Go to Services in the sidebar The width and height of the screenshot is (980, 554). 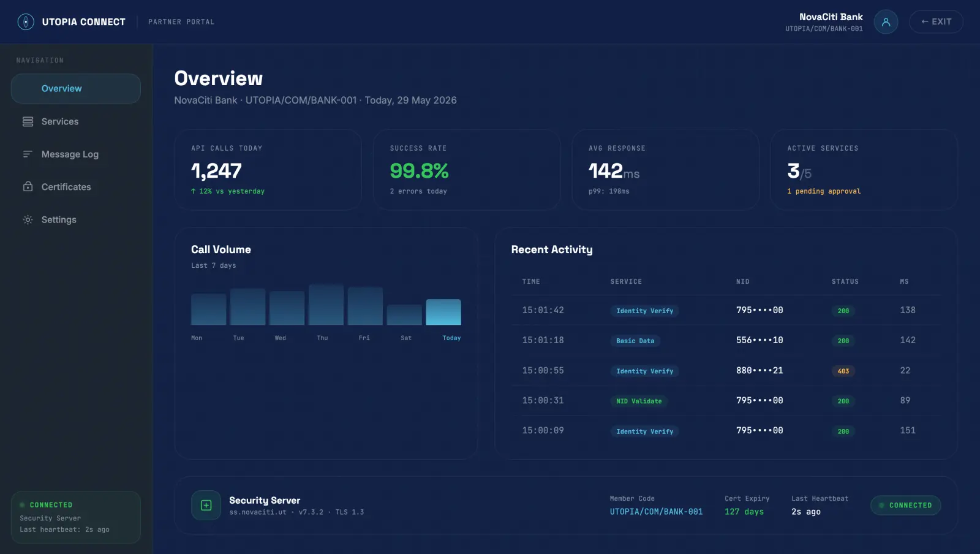[76, 121]
